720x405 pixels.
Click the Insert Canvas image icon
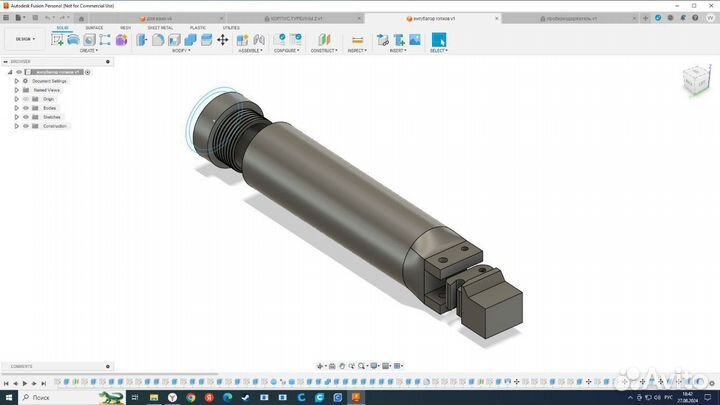[x=414, y=39]
